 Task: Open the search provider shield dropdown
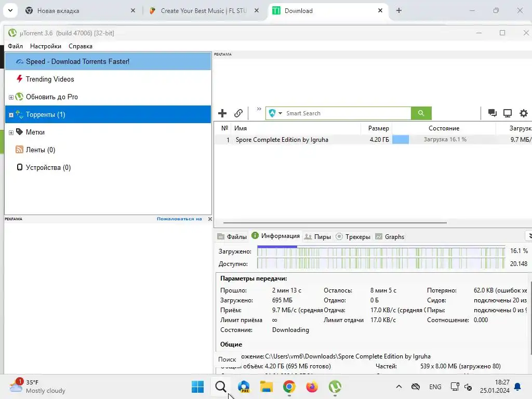pos(275,113)
